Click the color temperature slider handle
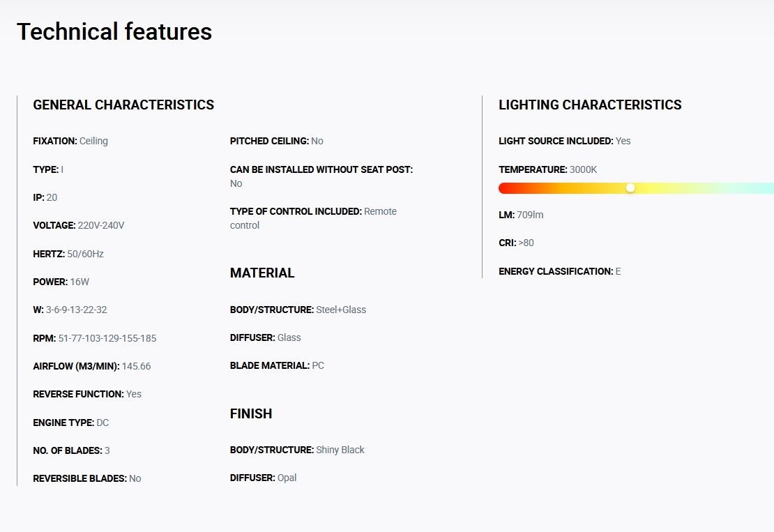Viewport: 774px width, 532px height. point(630,188)
